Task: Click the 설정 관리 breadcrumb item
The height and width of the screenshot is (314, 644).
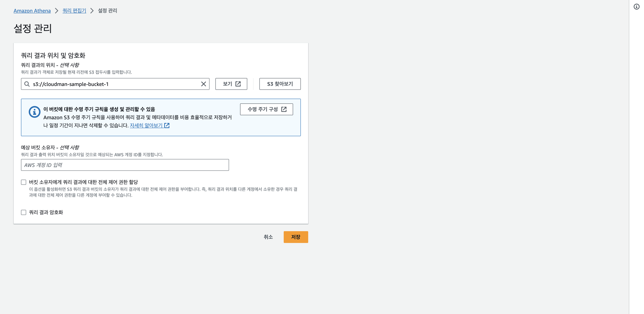Action: 108,11
